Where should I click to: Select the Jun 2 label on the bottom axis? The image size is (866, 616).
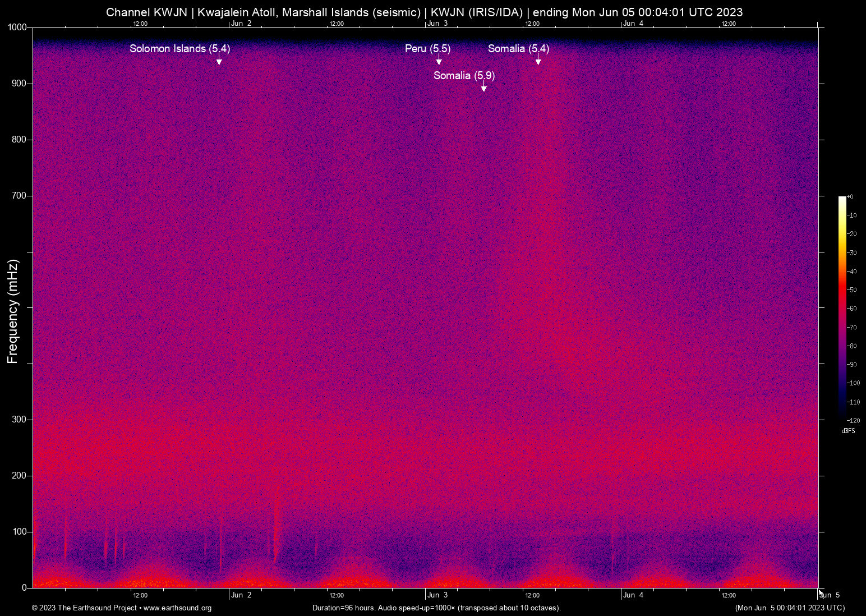tap(241, 595)
